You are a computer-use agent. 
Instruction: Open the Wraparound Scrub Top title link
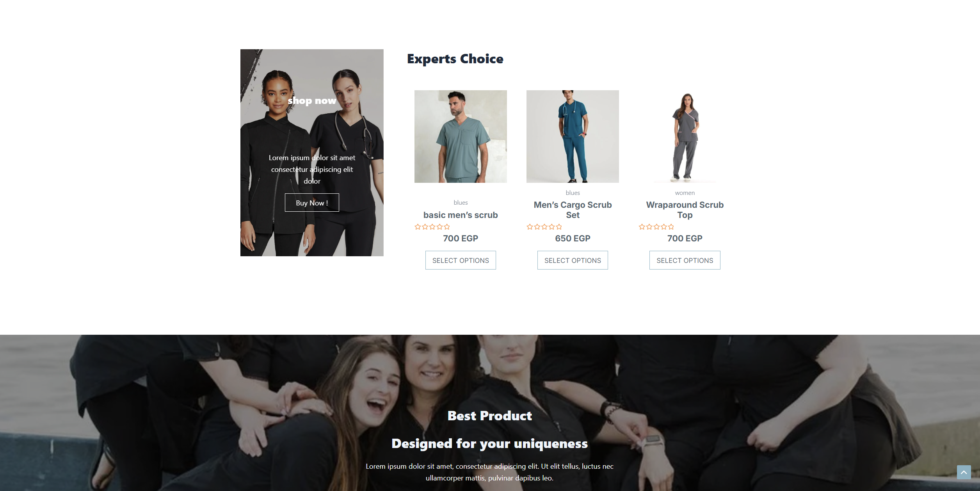685,210
